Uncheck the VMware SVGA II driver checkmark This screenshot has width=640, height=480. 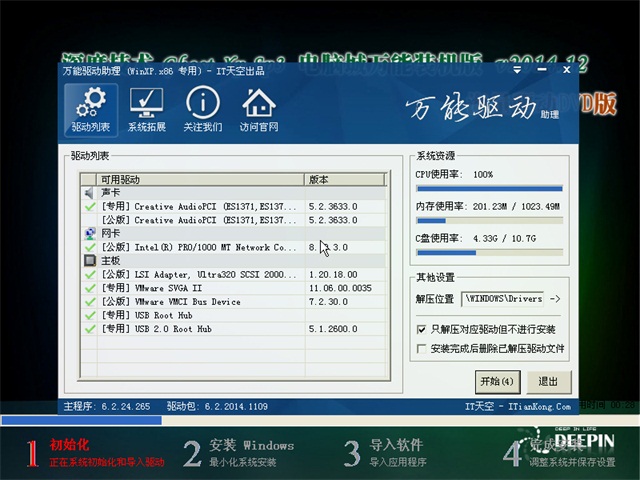point(90,288)
